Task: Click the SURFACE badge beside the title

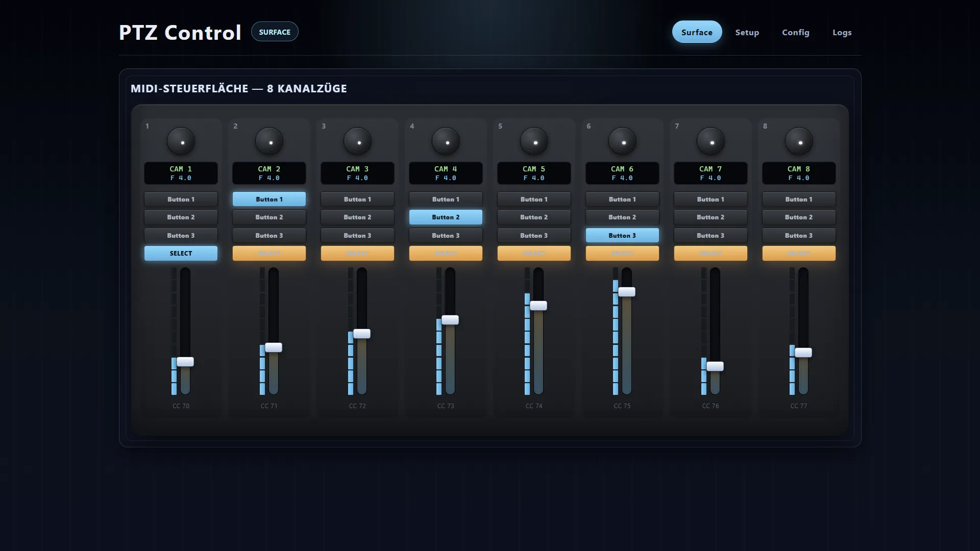Action: (x=275, y=32)
